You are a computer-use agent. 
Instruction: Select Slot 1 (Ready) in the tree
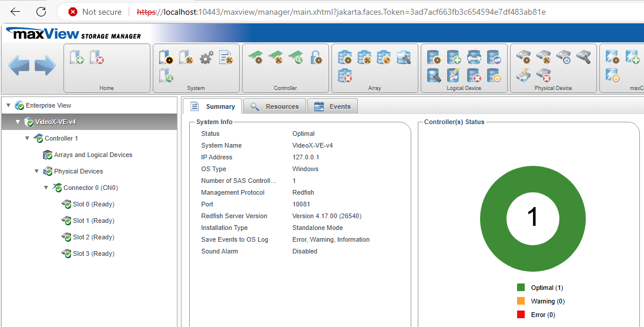[x=93, y=221]
